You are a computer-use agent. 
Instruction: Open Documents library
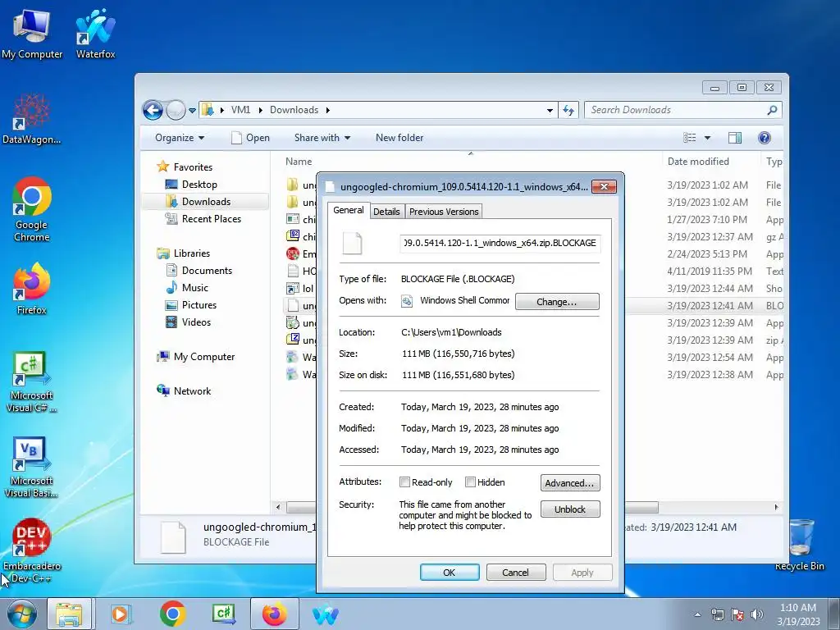point(207,271)
